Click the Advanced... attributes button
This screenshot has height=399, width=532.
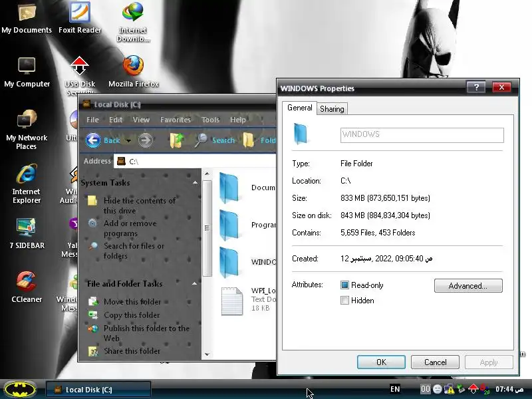pyautogui.click(x=468, y=286)
